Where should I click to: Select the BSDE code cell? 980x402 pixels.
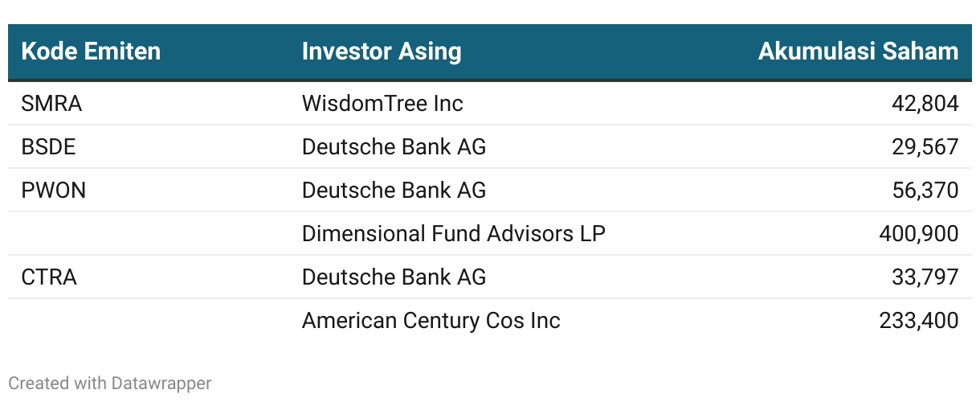pyautogui.click(x=49, y=147)
